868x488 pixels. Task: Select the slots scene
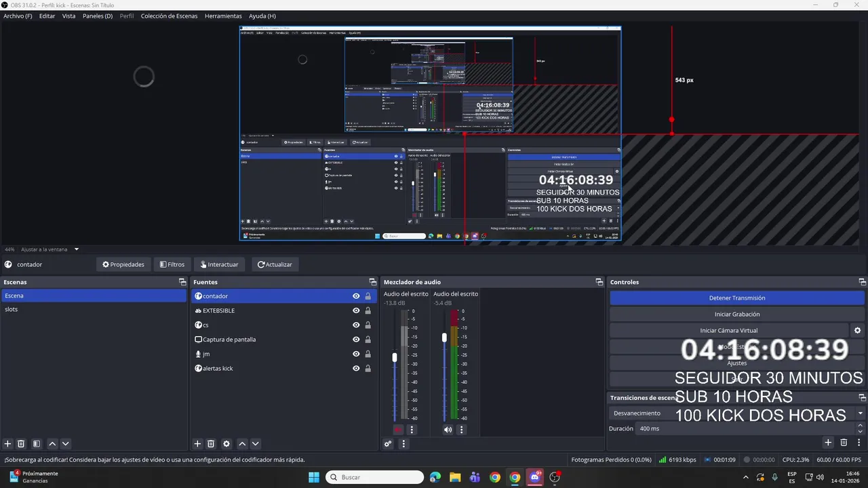[94, 309]
